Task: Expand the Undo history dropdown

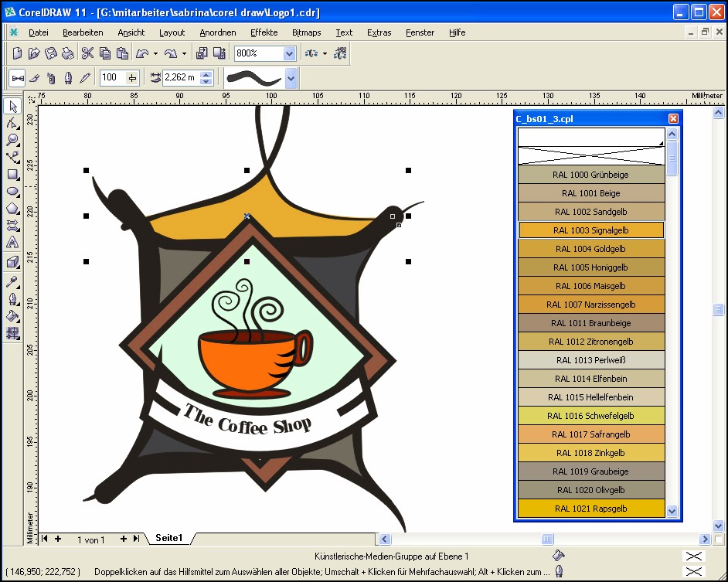Action: 154,53
